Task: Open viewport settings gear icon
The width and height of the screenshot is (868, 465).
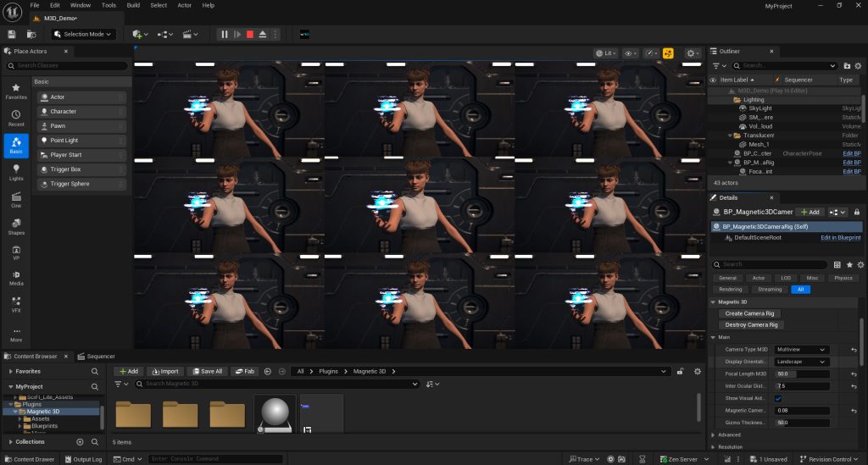Action: click(693, 53)
